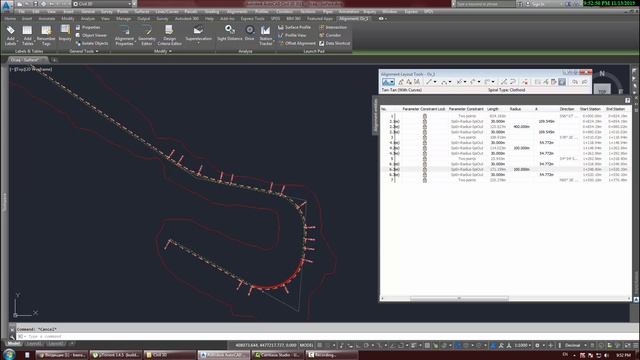Click Isolate Objects in General Tools
The height and width of the screenshot is (360, 640).
[x=92, y=43]
